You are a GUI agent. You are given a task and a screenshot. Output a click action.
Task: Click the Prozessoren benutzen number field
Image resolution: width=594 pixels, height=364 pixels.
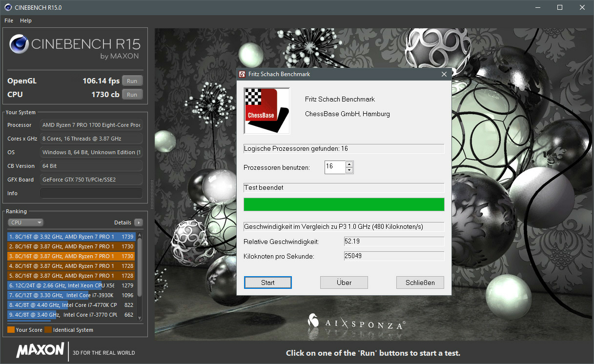tap(335, 167)
